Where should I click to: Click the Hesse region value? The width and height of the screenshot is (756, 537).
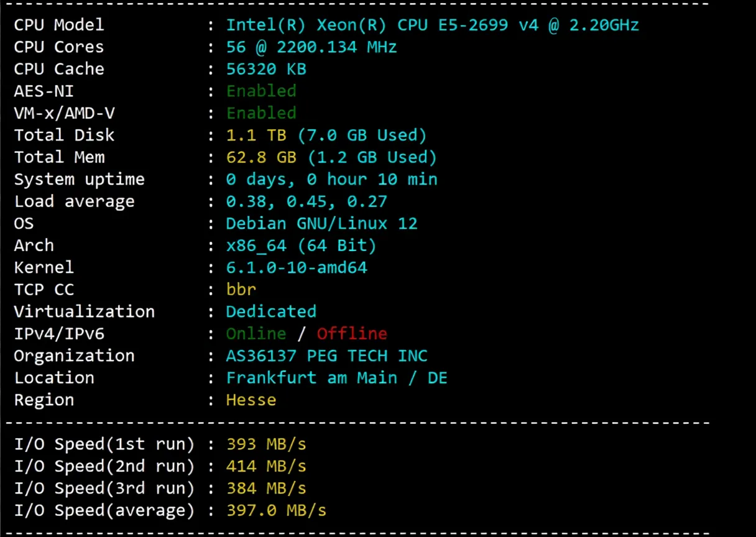click(x=251, y=400)
